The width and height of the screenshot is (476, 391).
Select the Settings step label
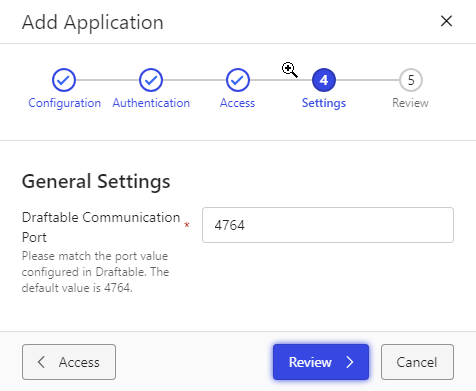pos(324,103)
